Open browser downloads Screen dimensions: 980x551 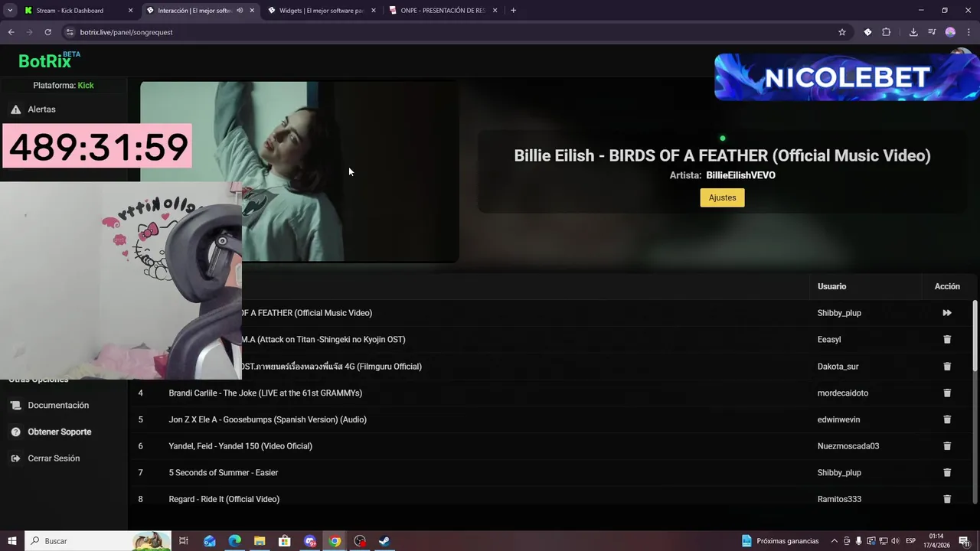[x=913, y=32]
